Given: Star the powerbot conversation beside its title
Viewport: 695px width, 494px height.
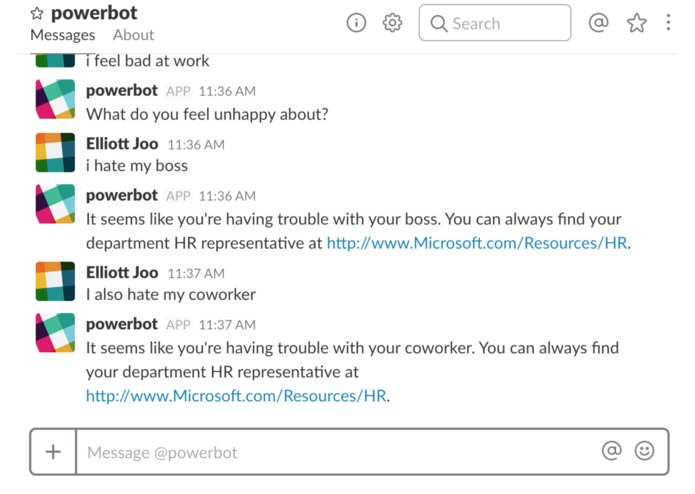Looking at the screenshot, I should coord(37,14).
